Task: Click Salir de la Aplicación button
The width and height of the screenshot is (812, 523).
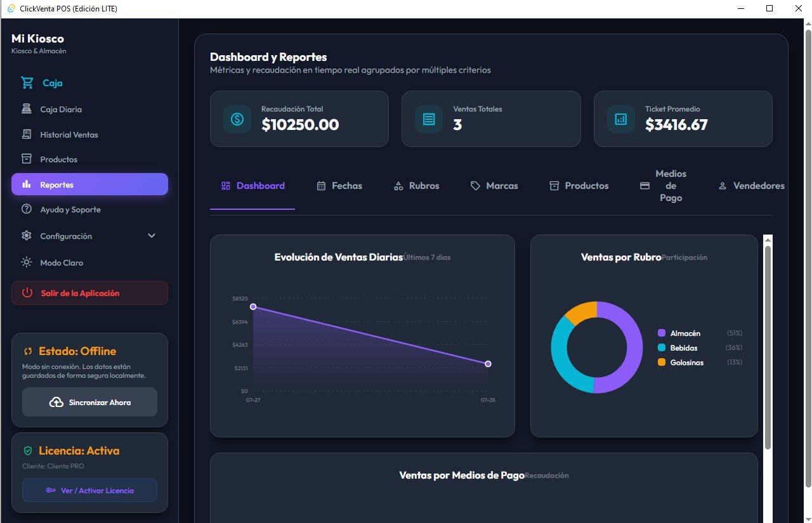Action: click(89, 293)
